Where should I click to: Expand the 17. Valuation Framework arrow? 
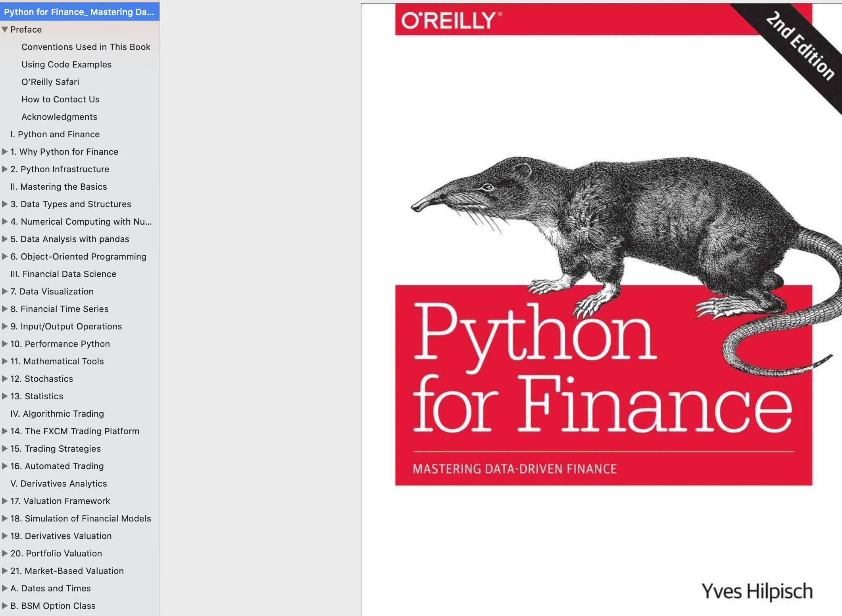click(x=5, y=501)
